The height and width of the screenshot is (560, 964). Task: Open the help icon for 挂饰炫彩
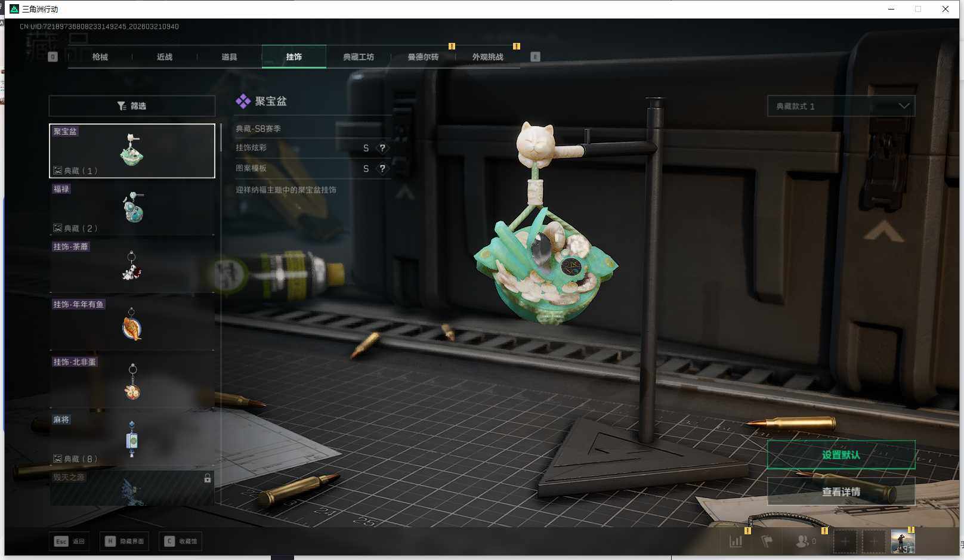pos(382,148)
